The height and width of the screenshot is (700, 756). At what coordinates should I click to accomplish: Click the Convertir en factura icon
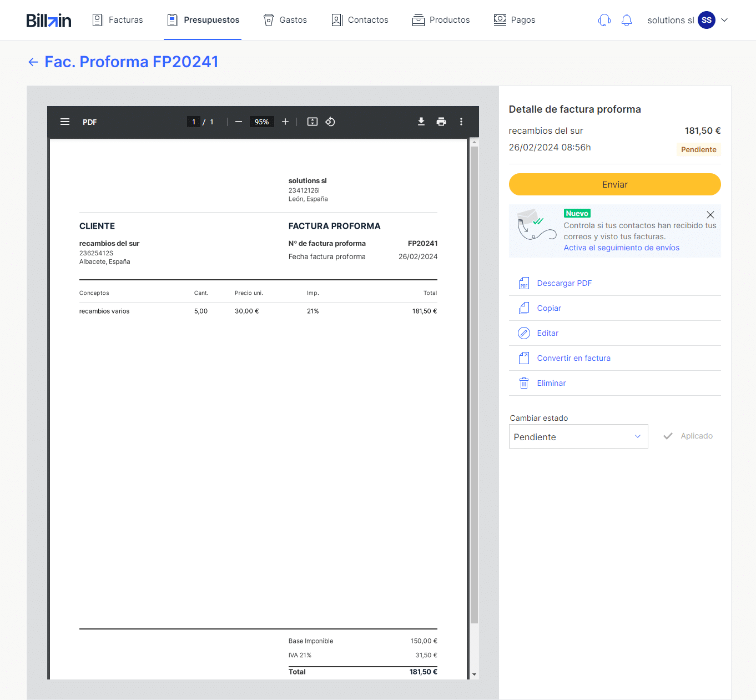524,358
